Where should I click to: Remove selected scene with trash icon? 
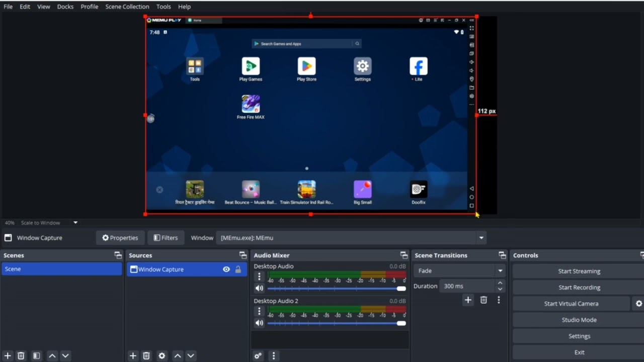click(21, 355)
